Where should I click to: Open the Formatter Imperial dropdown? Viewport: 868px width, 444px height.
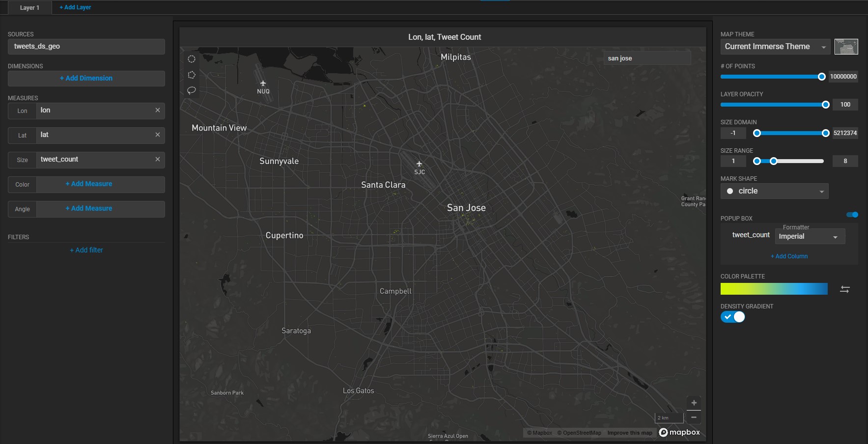(x=810, y=236)
